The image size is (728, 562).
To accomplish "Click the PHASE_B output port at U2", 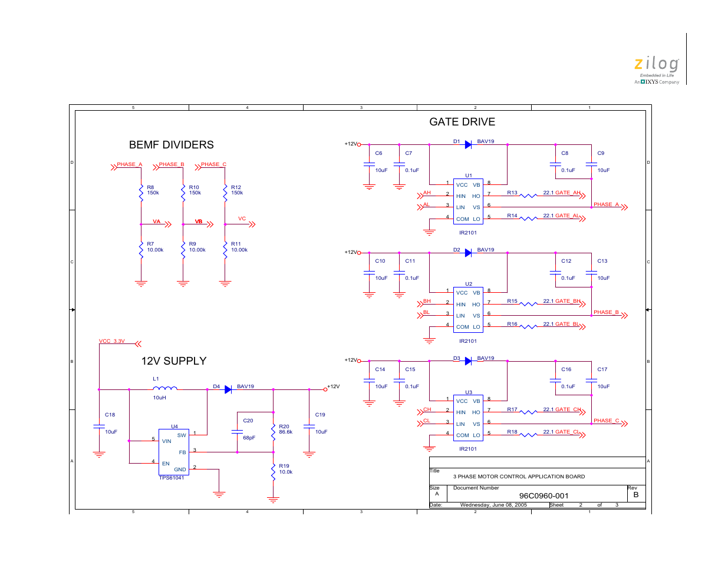I will [610, 313].
